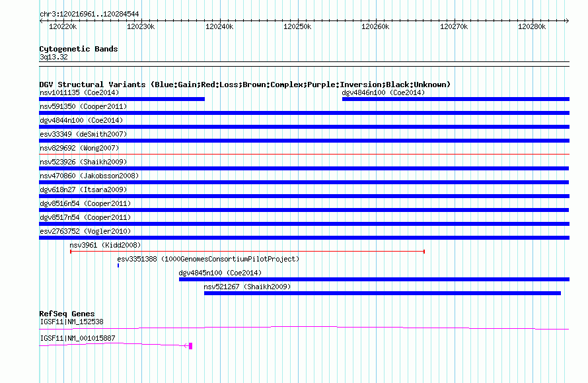Click the chr3:120216961..120284544 coordinates label
Screen dimensions: 588x383
89,14
